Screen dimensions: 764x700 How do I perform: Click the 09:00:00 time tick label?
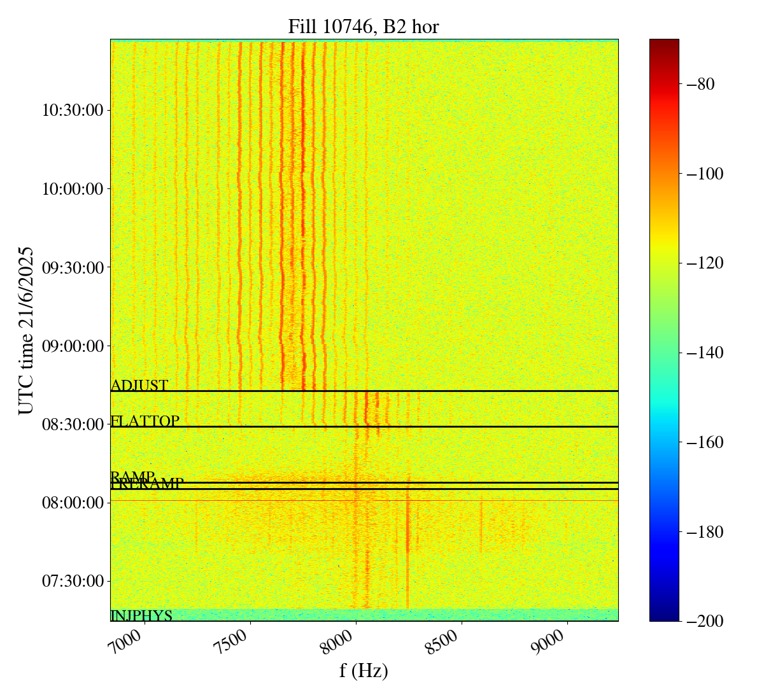point(72,346)
